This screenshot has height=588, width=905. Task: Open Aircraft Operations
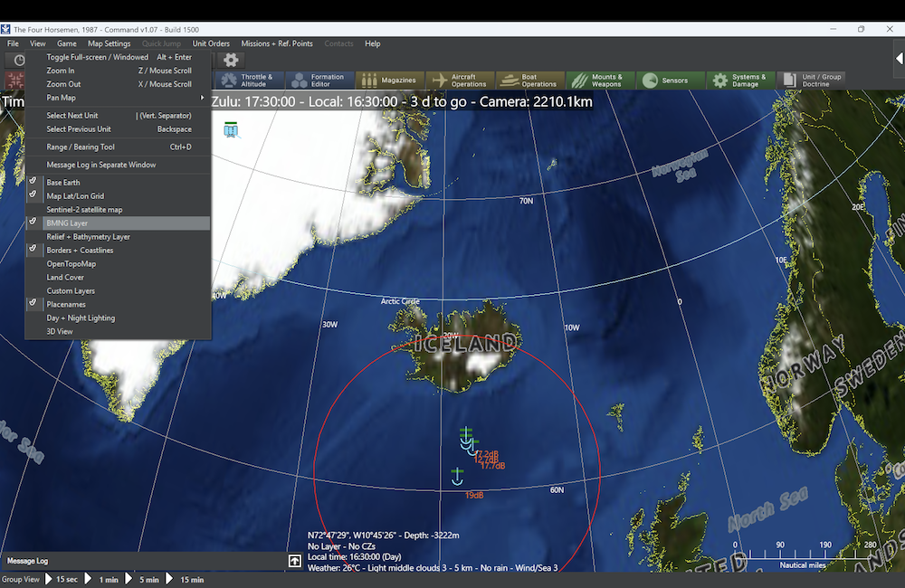460,81
